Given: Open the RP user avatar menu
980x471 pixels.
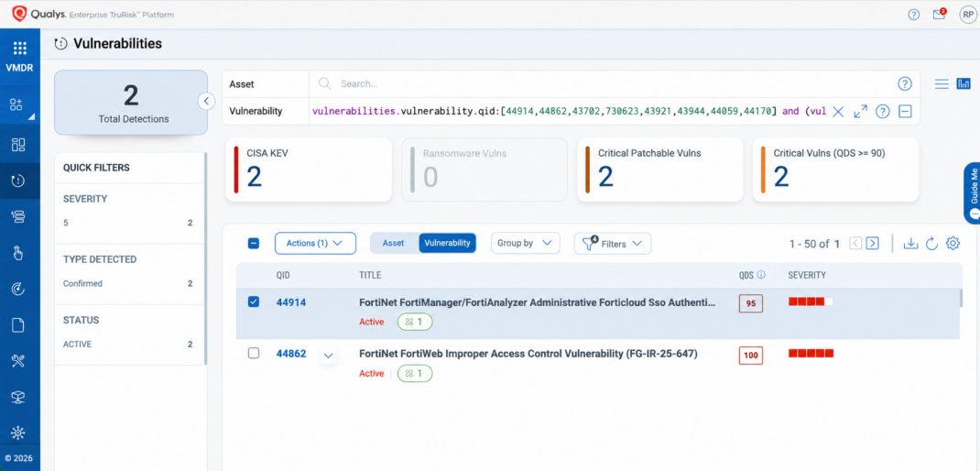Looking at the screenshot, I should coord(967,15).
